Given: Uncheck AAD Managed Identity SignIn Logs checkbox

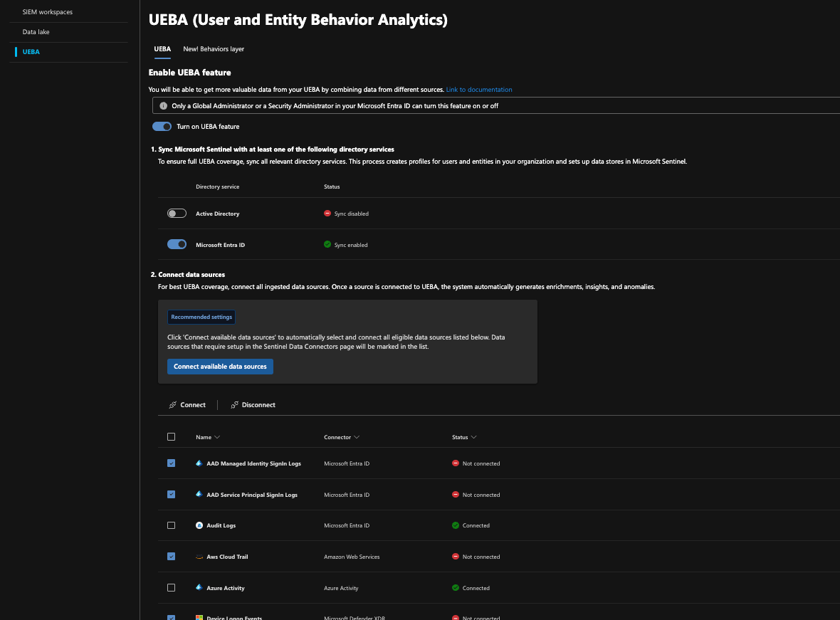Looking at the screenshot, I should pos(172,463).
